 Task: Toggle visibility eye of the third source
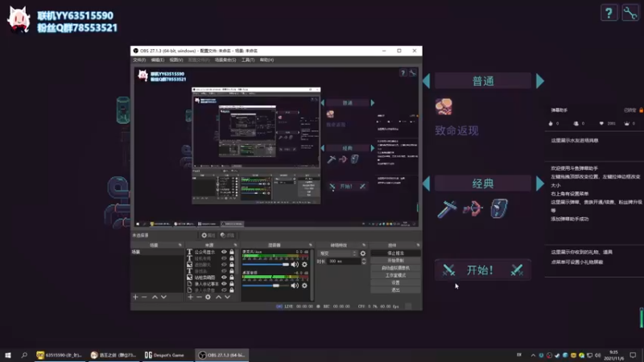pyautogui.click(x=224, y=265)
